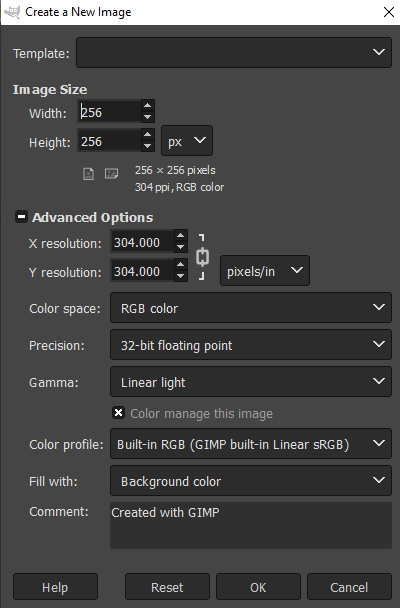Open the Precision 32-bit floating point dropdown
Image resolution: width=400 pixels, height=608 pixels.
point(251,345)
